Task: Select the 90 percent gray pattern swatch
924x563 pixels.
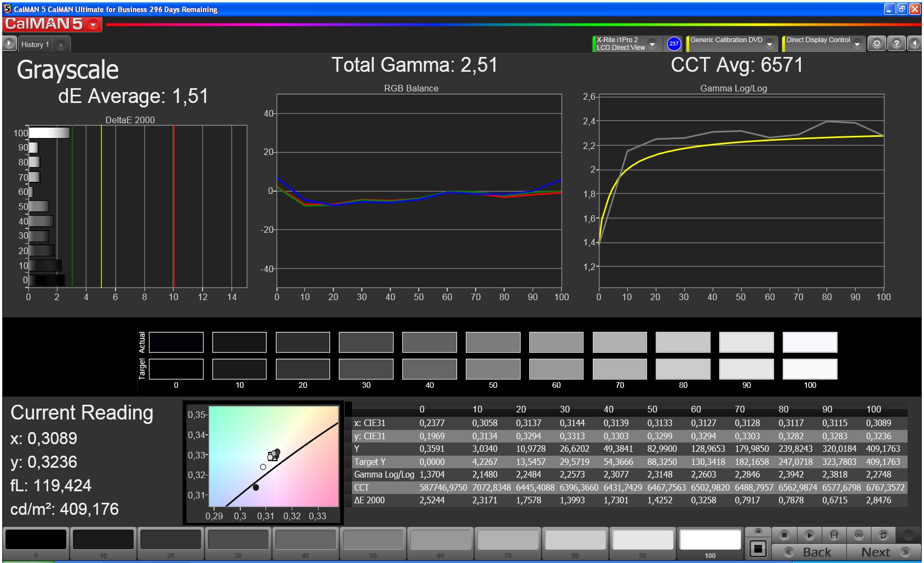Action: [x=643, y=539]
